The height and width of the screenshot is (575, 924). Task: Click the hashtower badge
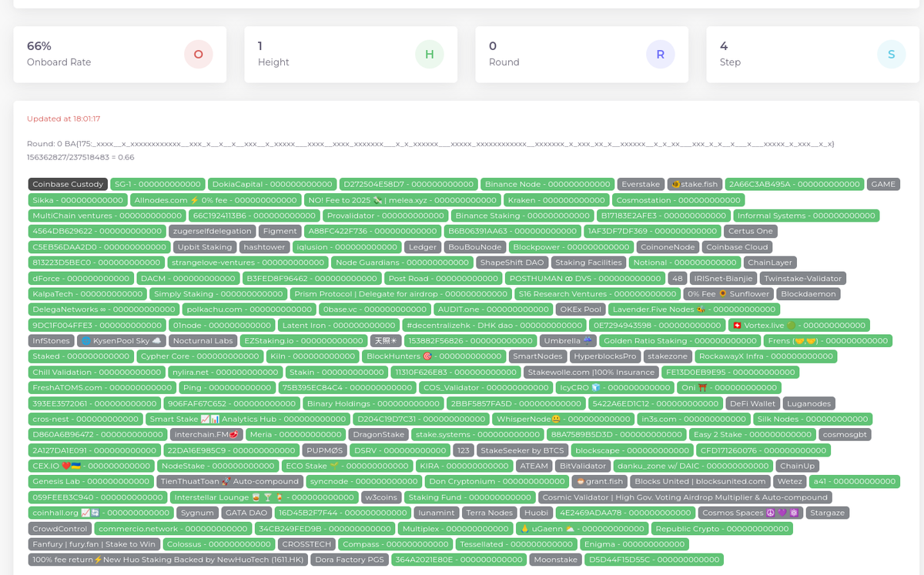coord(263,247)
